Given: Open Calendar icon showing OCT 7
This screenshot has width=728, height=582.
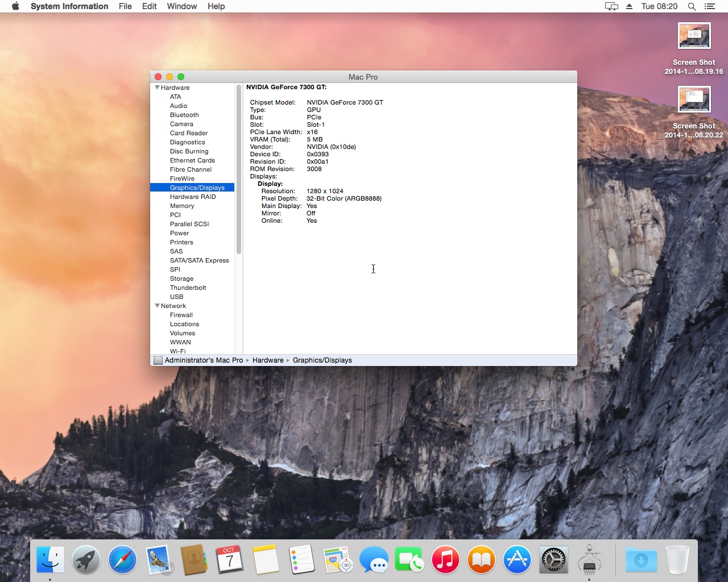Looking at the screenshot, I should click(x=230, y=560).
